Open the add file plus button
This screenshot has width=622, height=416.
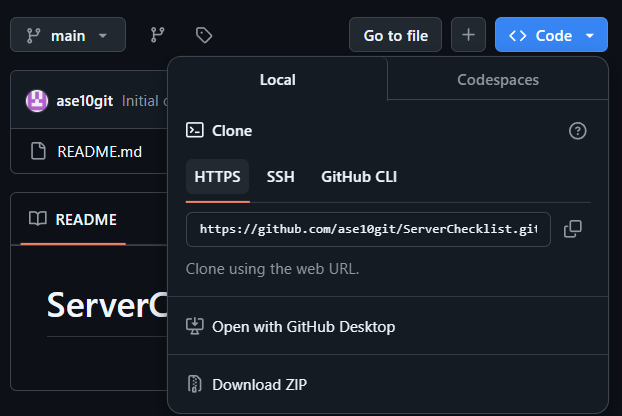[x=468, y=35]
